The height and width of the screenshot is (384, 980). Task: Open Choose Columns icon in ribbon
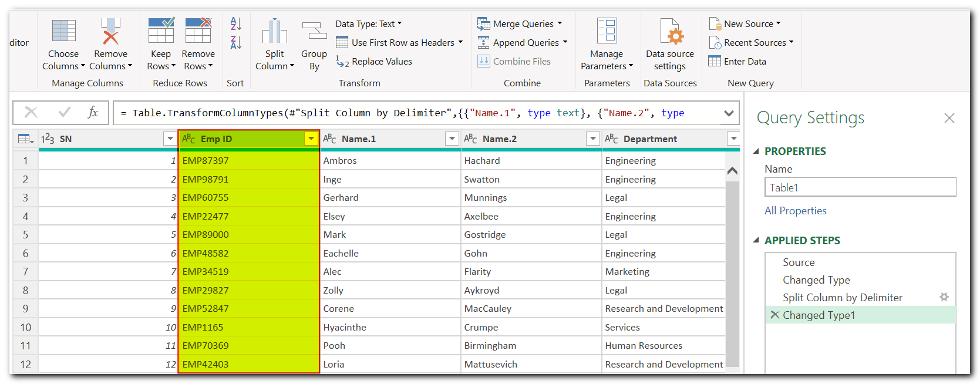(x=63, y=31)
